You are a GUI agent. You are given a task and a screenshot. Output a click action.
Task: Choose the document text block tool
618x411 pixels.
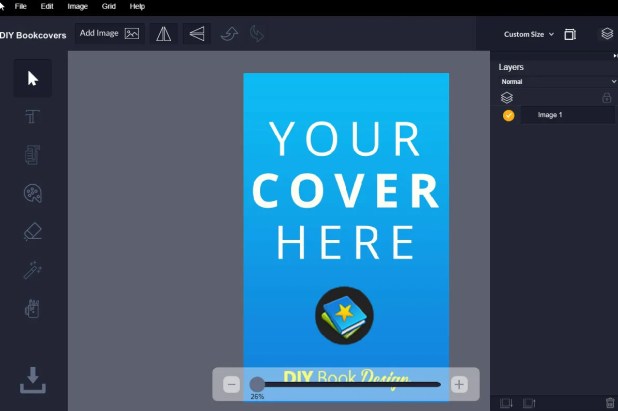pos(32,155)
